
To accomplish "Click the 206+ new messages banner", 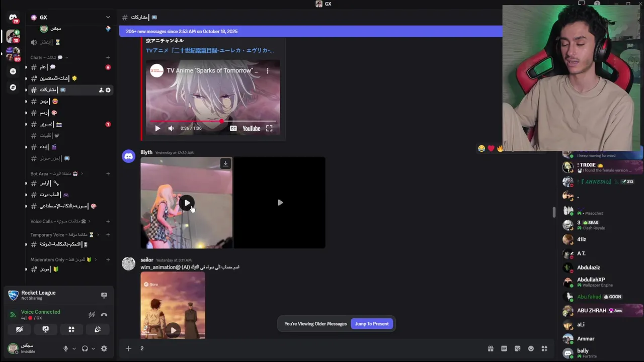I will 310,31.
